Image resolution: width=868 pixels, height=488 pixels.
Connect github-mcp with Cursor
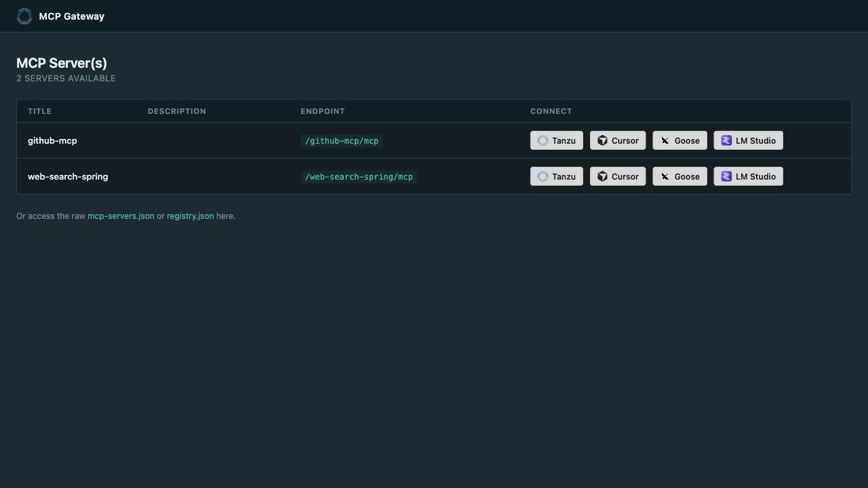[x=618, y=140]
